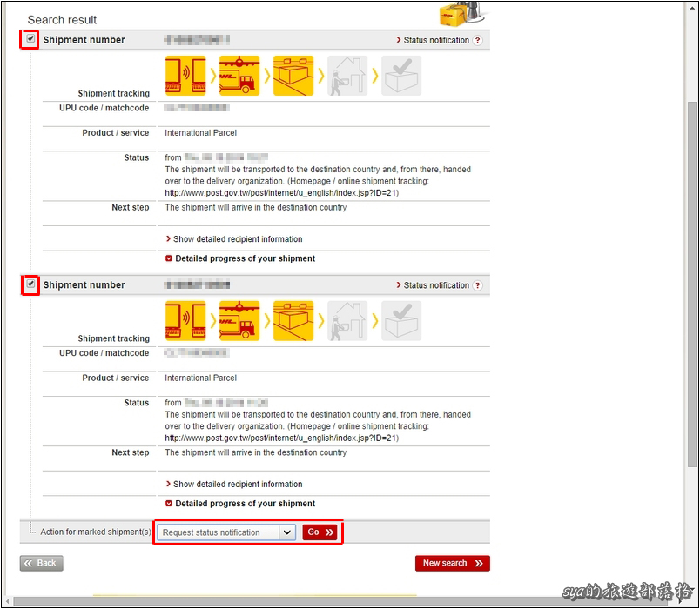Open the first shipment's status notification help icon
This screenshot has height=609, width=700.
(478, 40)
